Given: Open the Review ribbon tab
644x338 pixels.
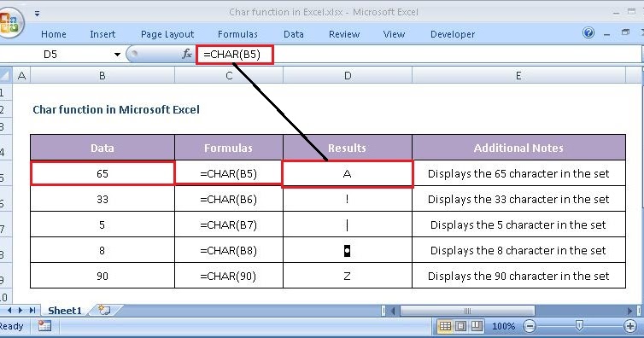Looking at the screenshot, I should point(344,34).
